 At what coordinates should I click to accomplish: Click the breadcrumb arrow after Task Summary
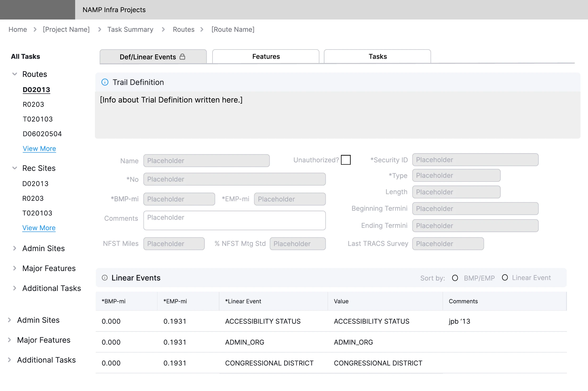[163, 30]
